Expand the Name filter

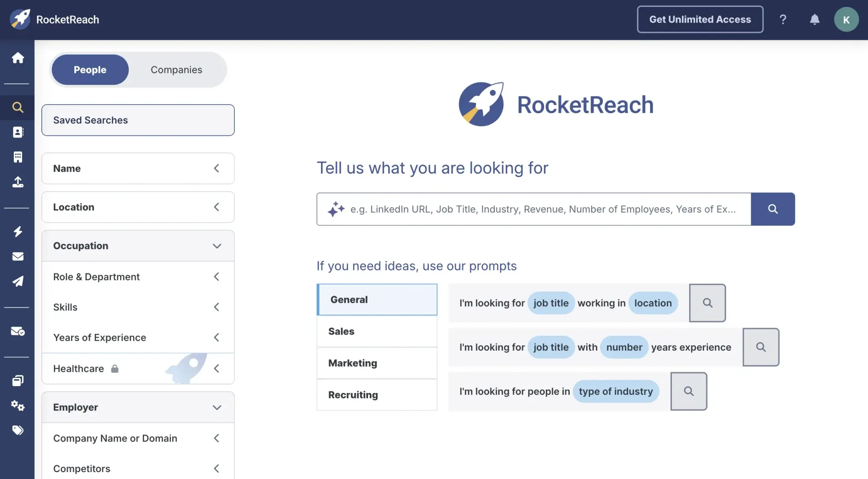point(138,168)
